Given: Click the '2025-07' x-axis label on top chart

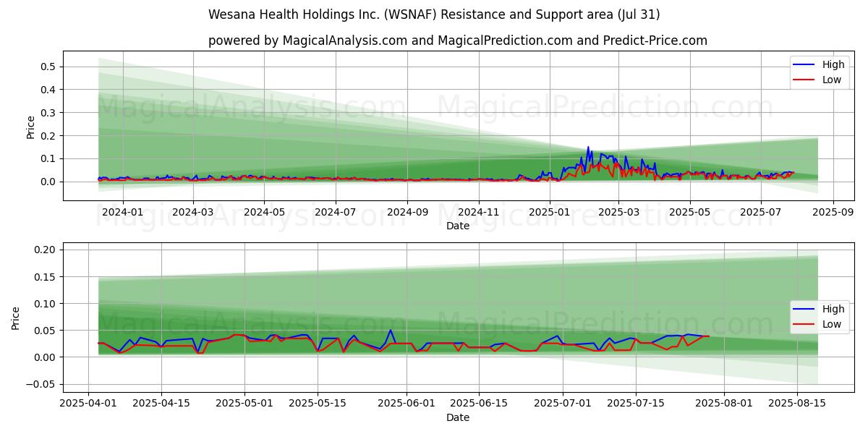Looking at the screenshot, I should [x=760, y=212].
